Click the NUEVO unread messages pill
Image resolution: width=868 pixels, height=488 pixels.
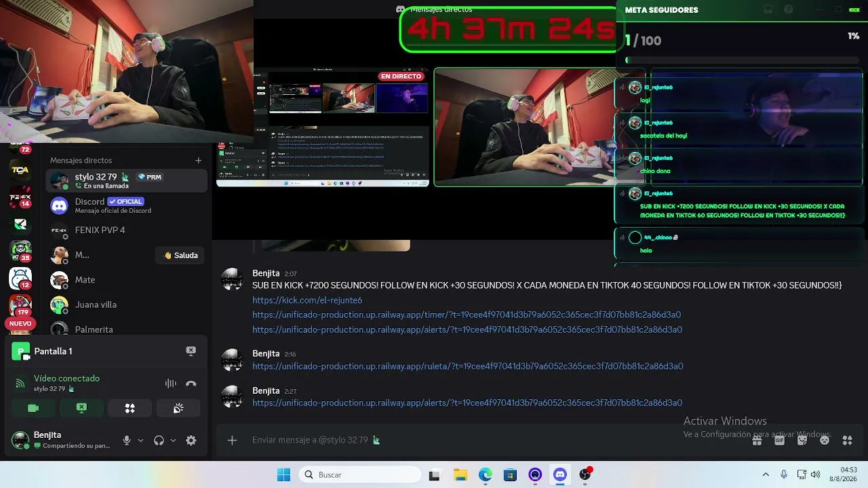[20, 324]
